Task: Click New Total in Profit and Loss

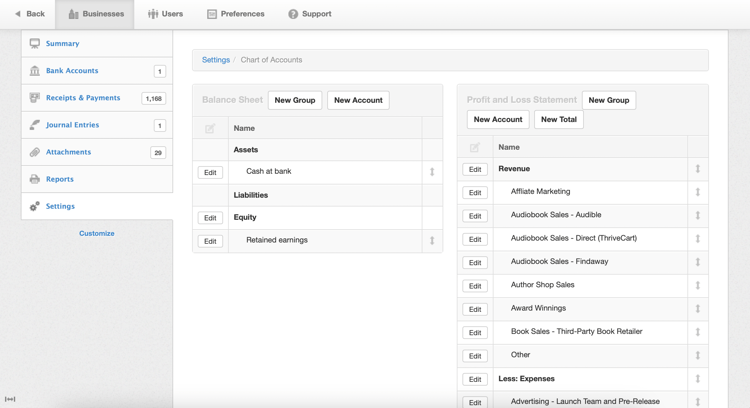Action: click(x=558, y=119)
